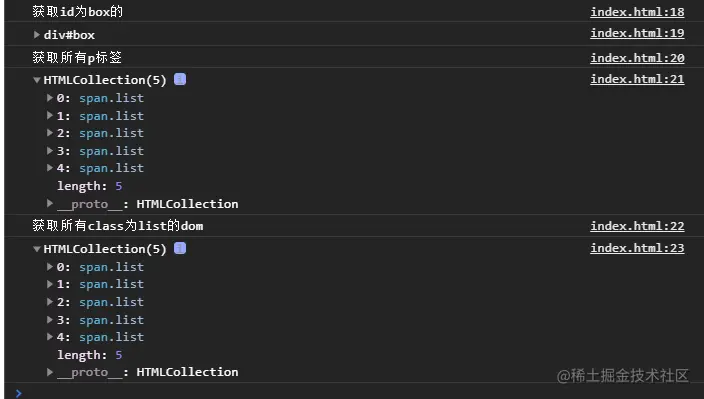Open source link index.html:18
Screen dimensions: 704x399
(x=637, y=12)
